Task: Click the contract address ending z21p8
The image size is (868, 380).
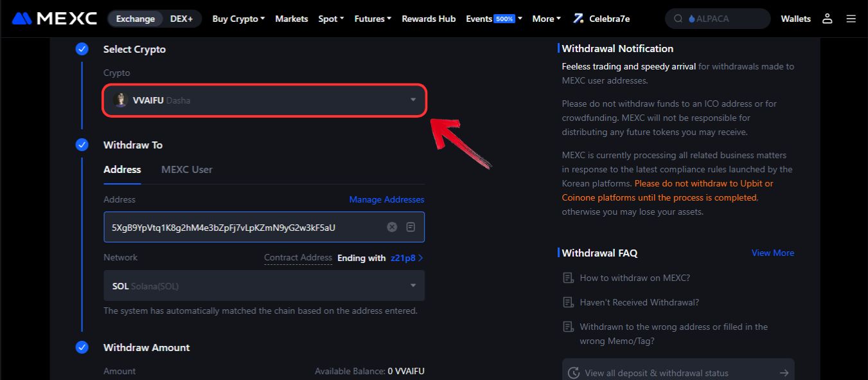Action: click(x=407, y=258)
